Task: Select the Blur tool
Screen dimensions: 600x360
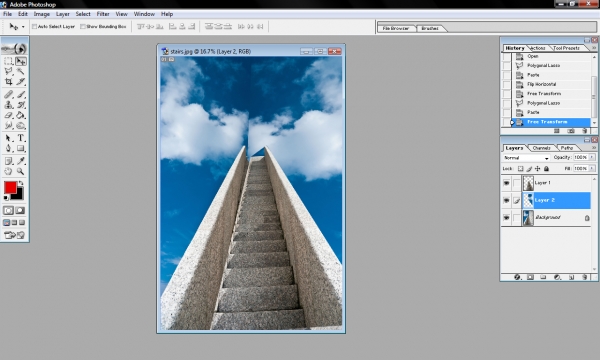Action: 8,125
